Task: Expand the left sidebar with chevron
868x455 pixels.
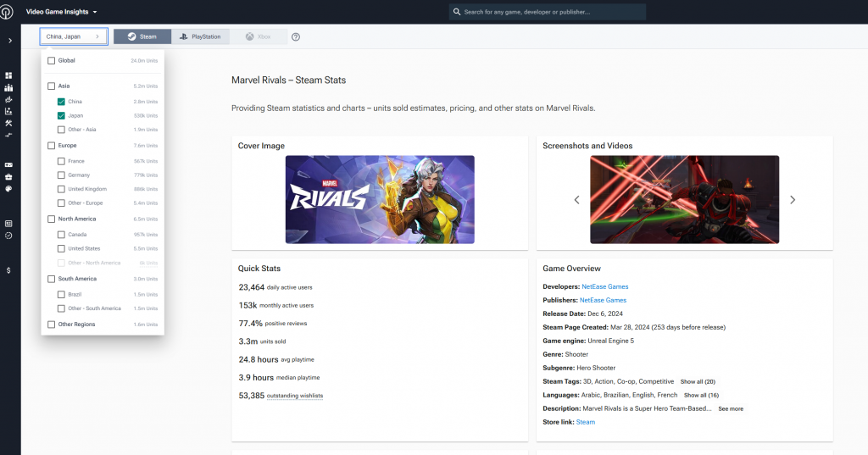Action: coord(9,41)
